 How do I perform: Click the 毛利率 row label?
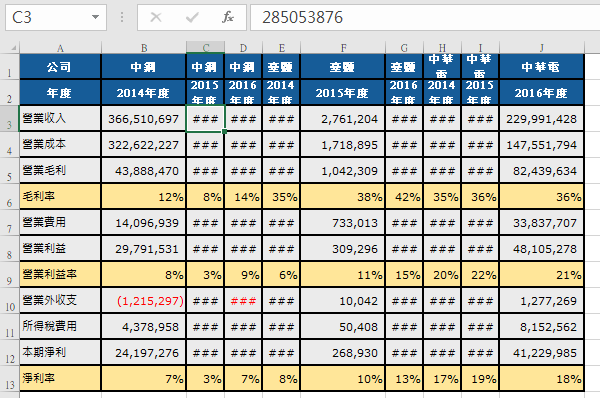39,196
